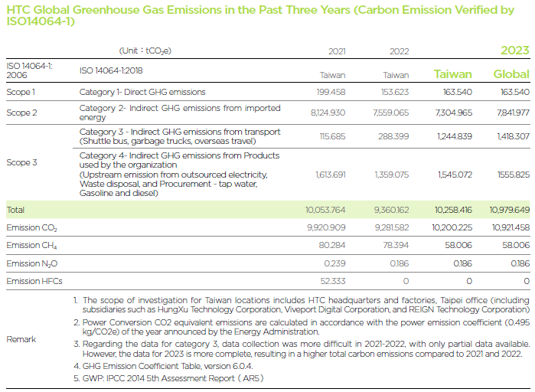Click the 'Emission N2O' row label
535x392 pixels.
[32, 263]
